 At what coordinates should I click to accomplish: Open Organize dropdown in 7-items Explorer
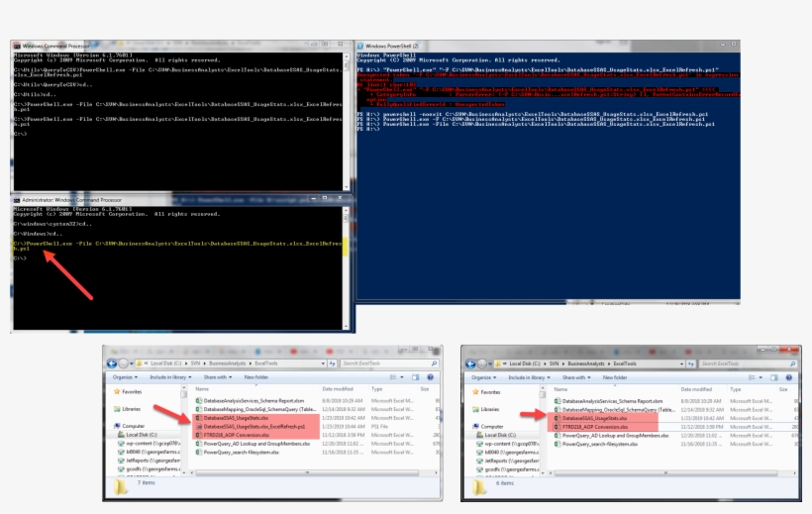[125, 377]
